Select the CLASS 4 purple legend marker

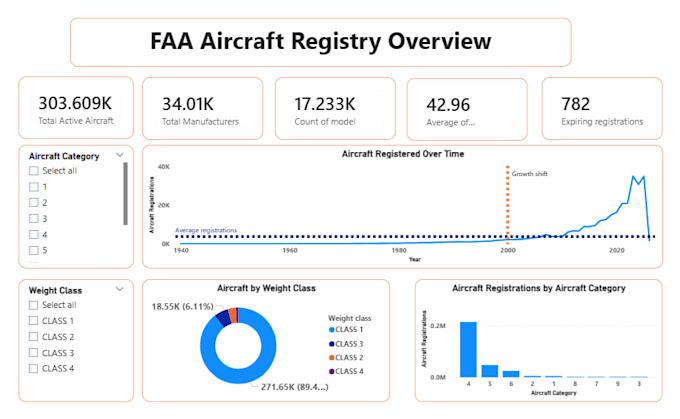[332, 371]
